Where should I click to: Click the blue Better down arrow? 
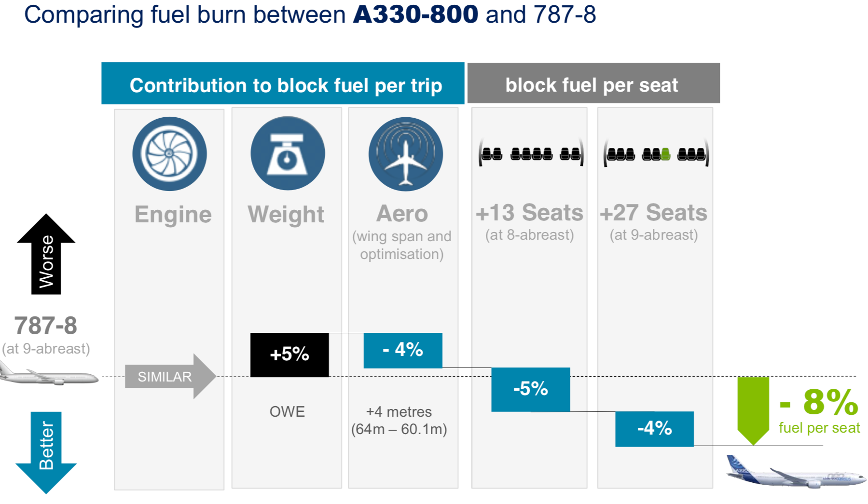(x=46, y=452)
